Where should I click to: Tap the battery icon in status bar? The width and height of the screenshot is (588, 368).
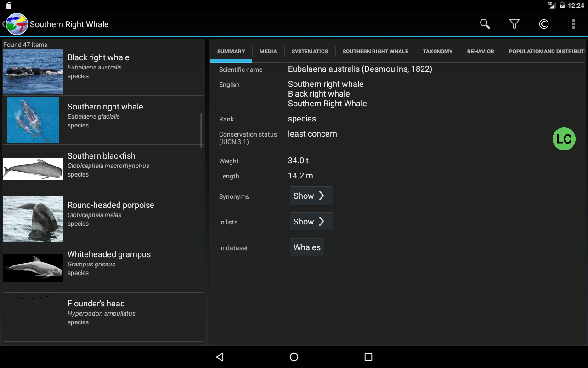(562, 6)
